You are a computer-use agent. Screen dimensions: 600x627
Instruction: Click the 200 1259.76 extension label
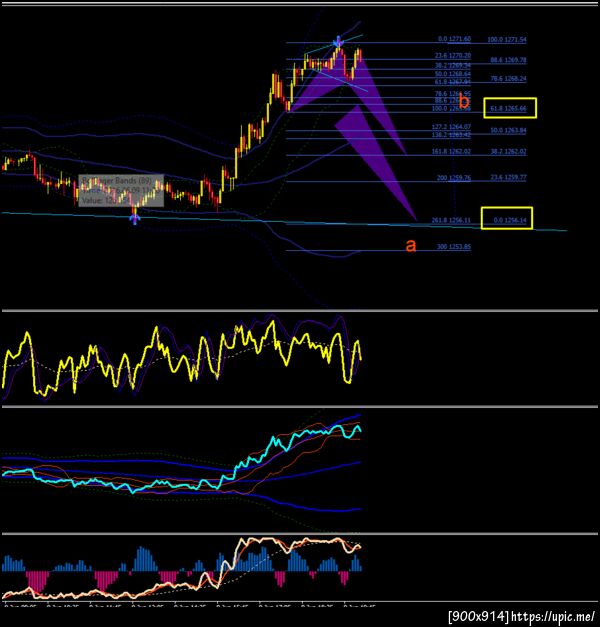(454, 177)
